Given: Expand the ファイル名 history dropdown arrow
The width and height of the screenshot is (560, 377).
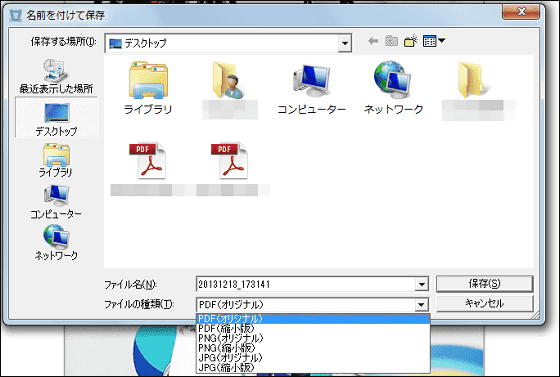Looking at the screenshot, I should [422, 285].
